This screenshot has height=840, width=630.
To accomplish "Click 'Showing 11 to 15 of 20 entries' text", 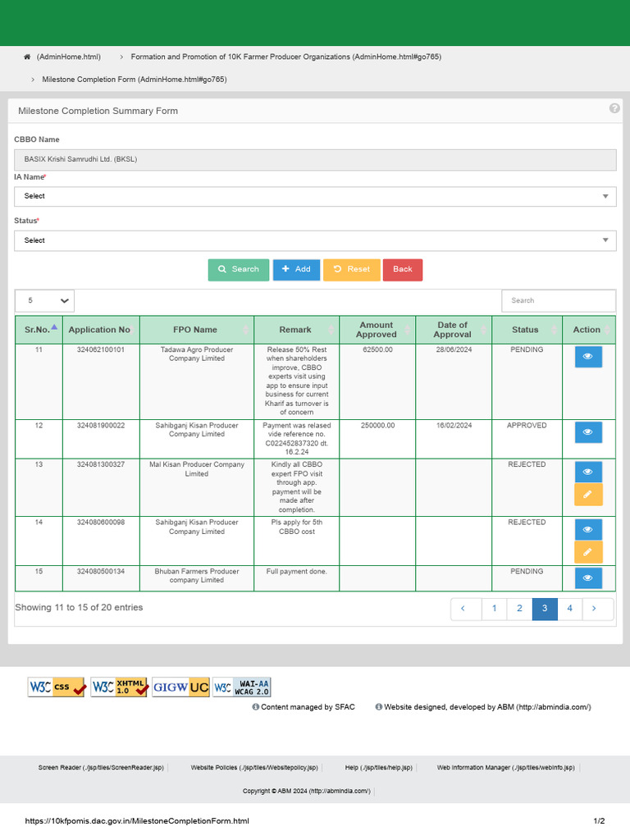I will click(x=79, y=608).
